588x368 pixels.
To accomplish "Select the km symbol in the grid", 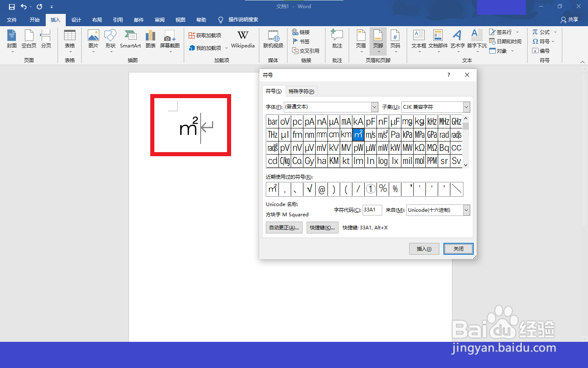I will point(346,135).
